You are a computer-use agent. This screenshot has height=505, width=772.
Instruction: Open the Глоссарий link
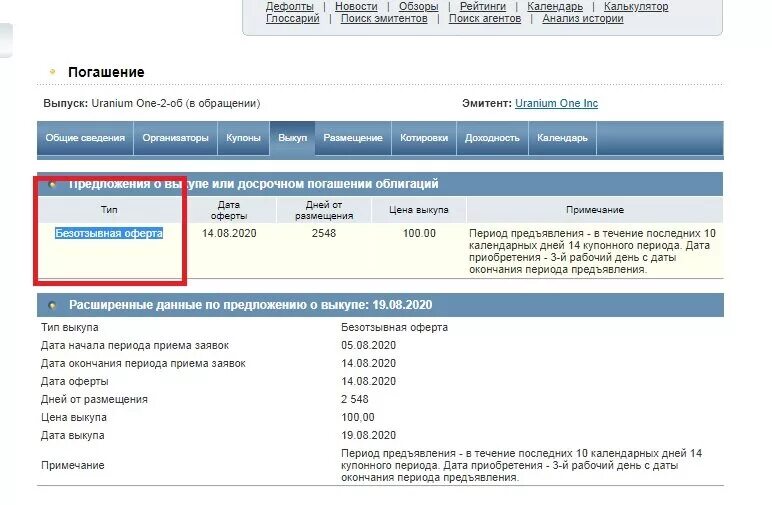pos(292,19)
